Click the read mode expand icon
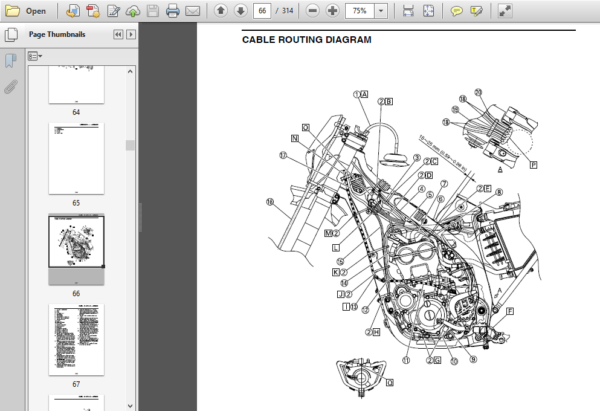600x411 pixels. [505, 11]
